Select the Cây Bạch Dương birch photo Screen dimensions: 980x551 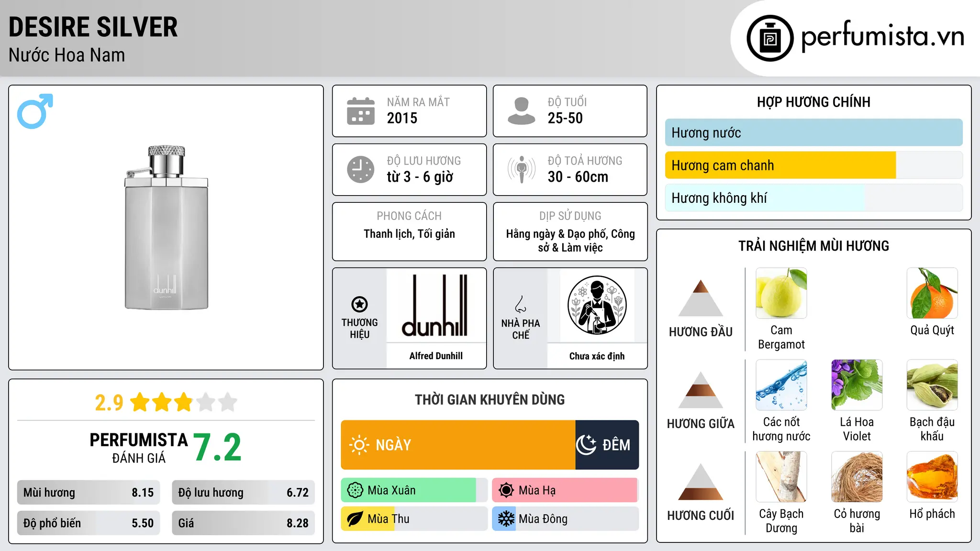click(x=781, y=477)
